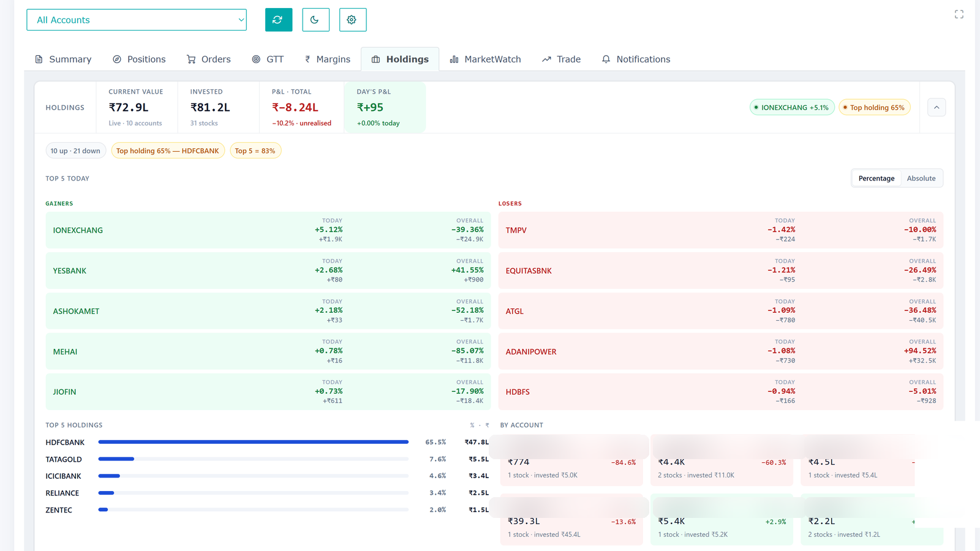The width and height of the screenshot is (980, 551).
Task: Click the TATAGOLD allocation bar
Action: pos(253,459)
